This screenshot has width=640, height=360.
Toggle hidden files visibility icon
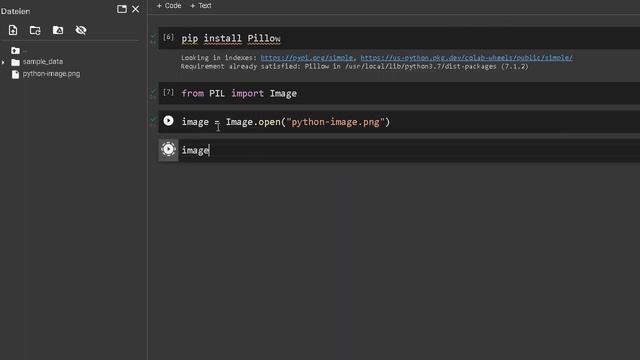[81, 30]
